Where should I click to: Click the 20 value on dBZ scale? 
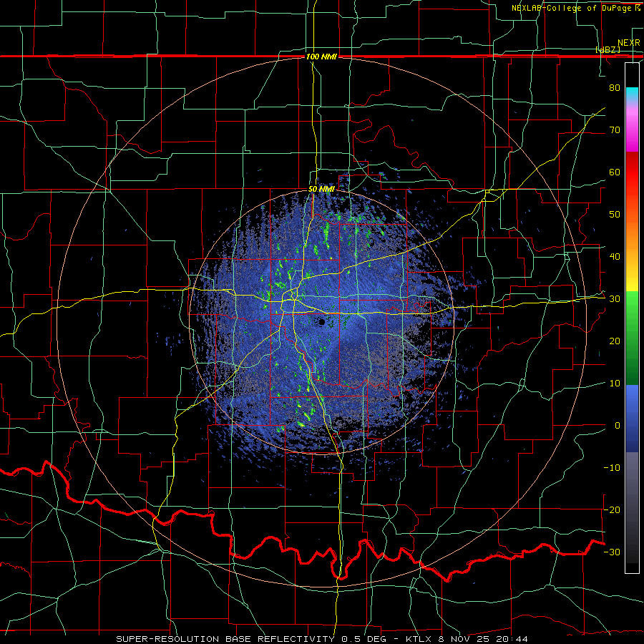point(615,341)
